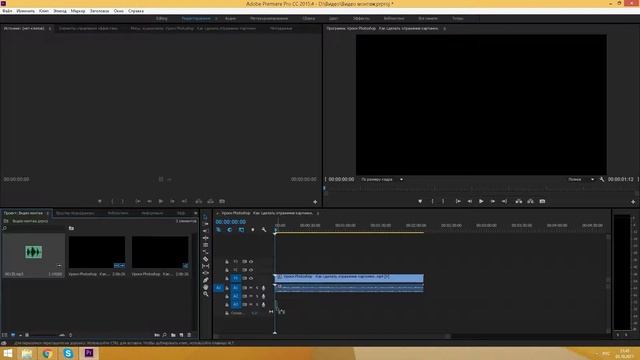The image size is (640, 360).
Task: Open sequence tab panel menu in timeline
Action: pyautogui.click(x=318, y=213)
